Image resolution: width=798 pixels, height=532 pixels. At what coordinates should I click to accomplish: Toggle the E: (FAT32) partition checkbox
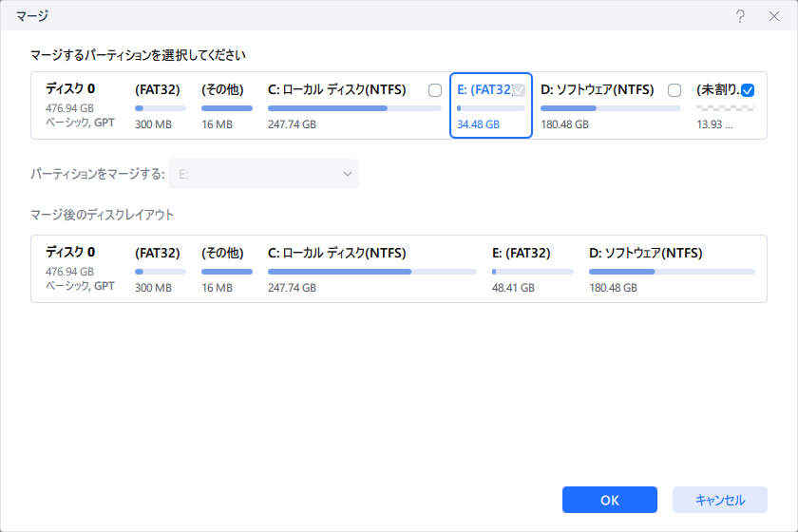pyautogui.click(x=518, y=90)
